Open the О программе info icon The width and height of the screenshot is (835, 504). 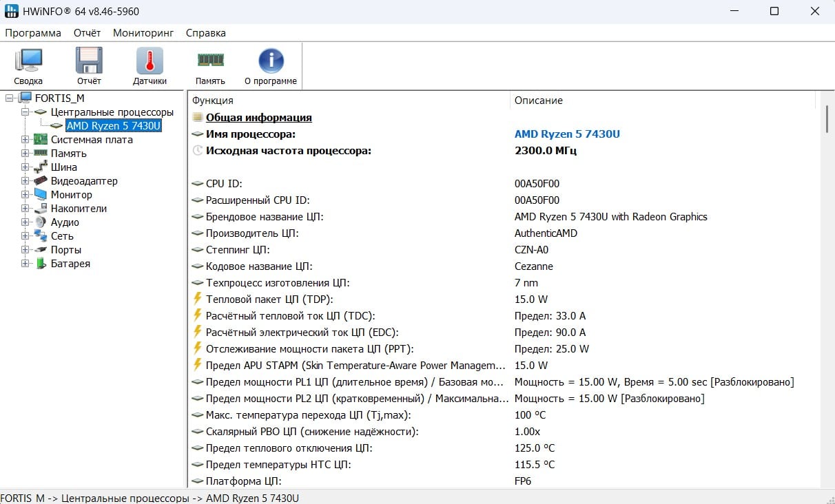[x=271, y=61]
